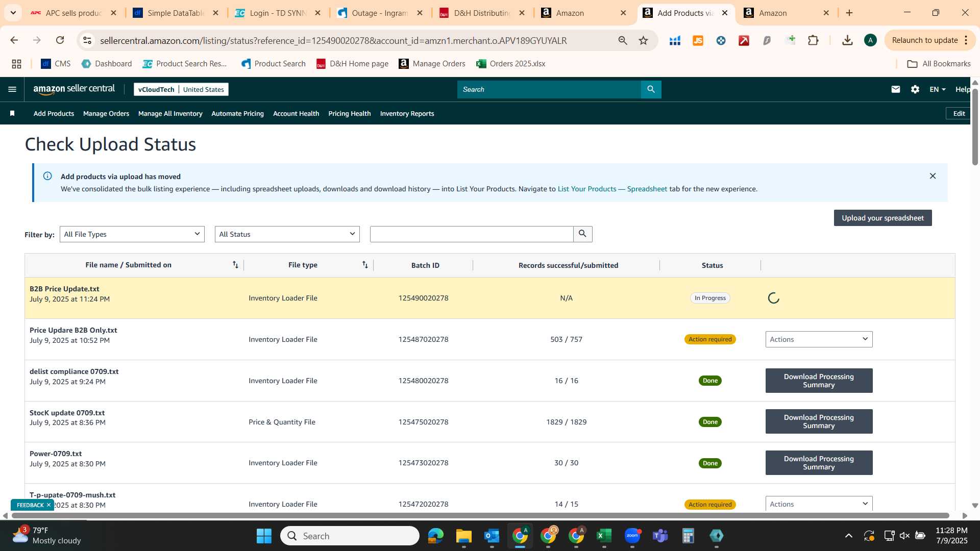980x551 pixels.
Task: Click the Seller Central search field
Action: coord(549,89)
